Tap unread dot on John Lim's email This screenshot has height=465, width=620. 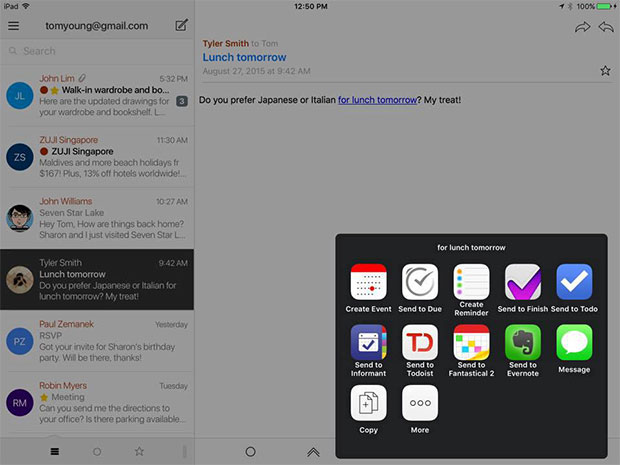coord(44,90)
